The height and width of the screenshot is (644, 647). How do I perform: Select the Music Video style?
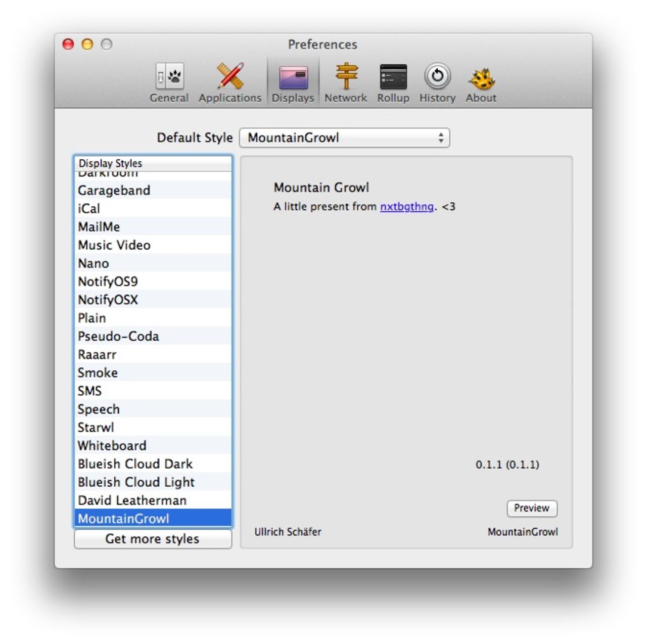click(114, 245)
